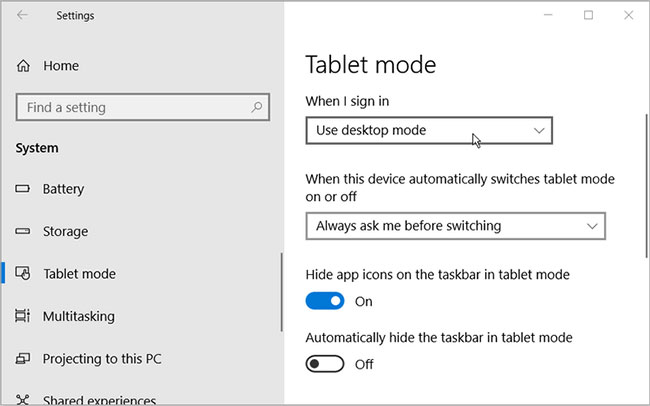Click the Projecting to this PC icon
The height and width of the screenshot is (406, 650).
[x=23, y=358]
